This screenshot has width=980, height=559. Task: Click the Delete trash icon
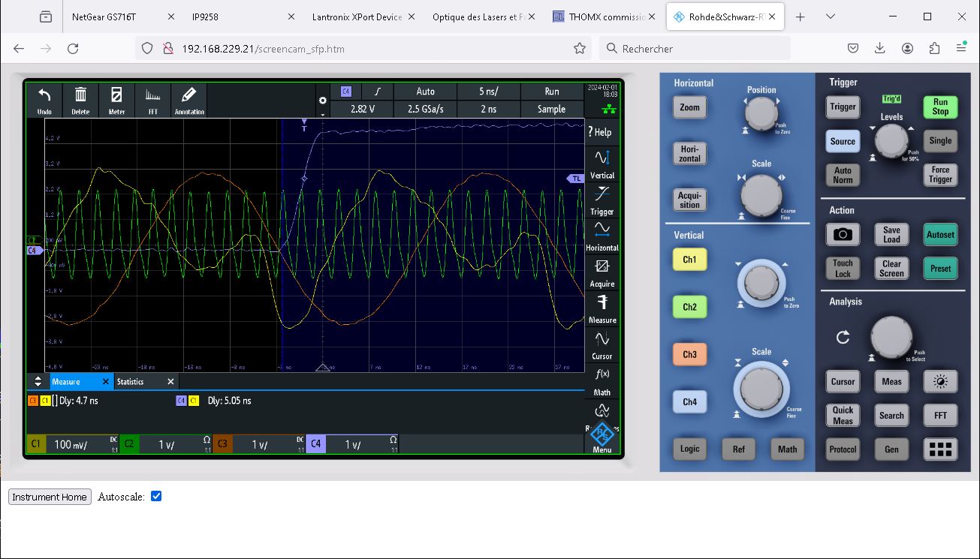80,100
